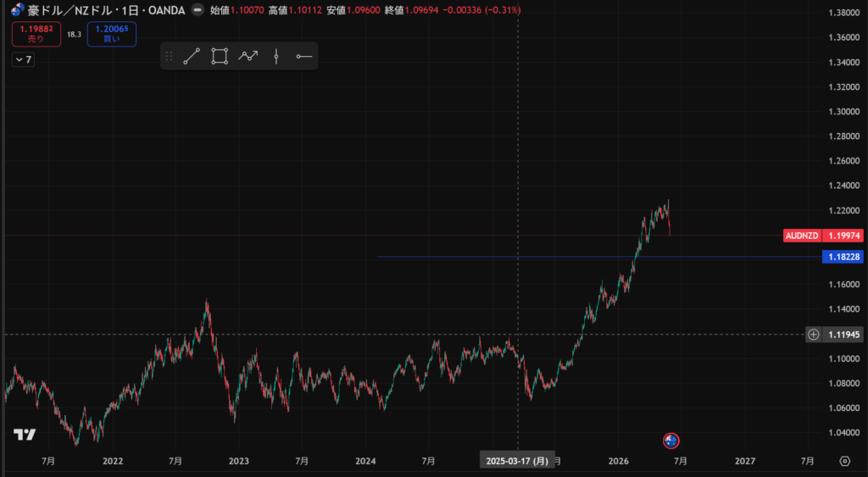Click the AUDNZD price label 1.19974
Screen dimensions: 868x477
(x=823, y=236)
